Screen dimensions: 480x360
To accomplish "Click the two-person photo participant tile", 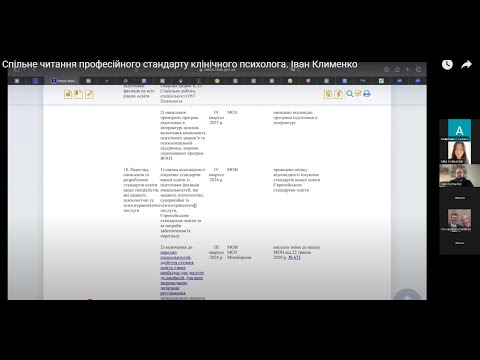I will tap(459, 220).
